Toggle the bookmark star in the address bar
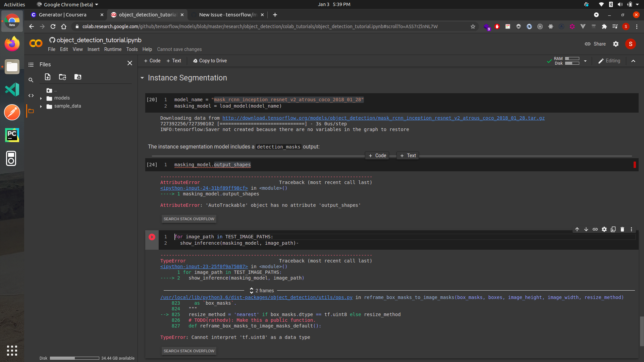 pos(473,26)
